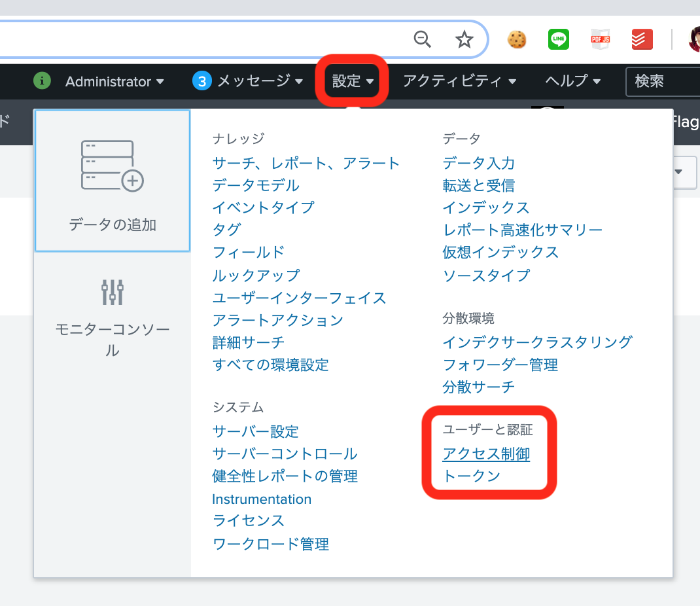The image size is (700, 606).
Task: Open モニターコンソール panel label
Action: click(x=113, y=340)
